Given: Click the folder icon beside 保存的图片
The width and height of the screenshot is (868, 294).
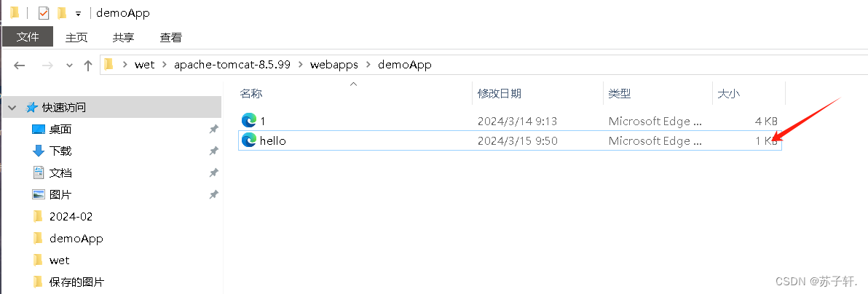Looking at the screenshot, I should (x=38, y=282).
